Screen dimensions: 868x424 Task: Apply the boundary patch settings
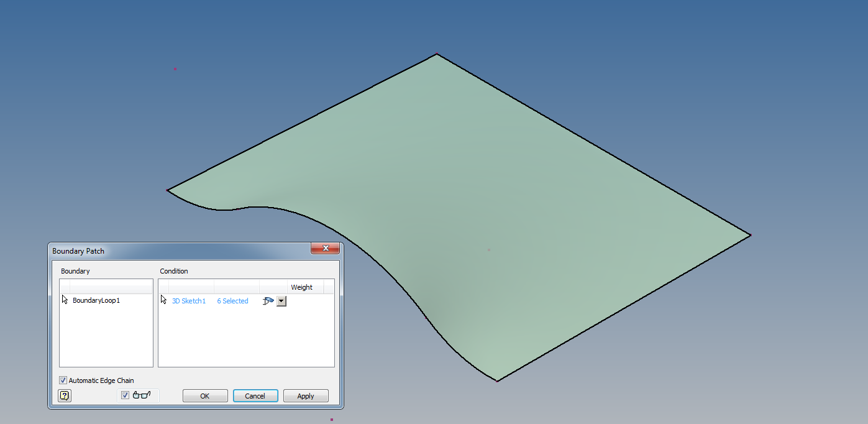(x=306, y=395)
